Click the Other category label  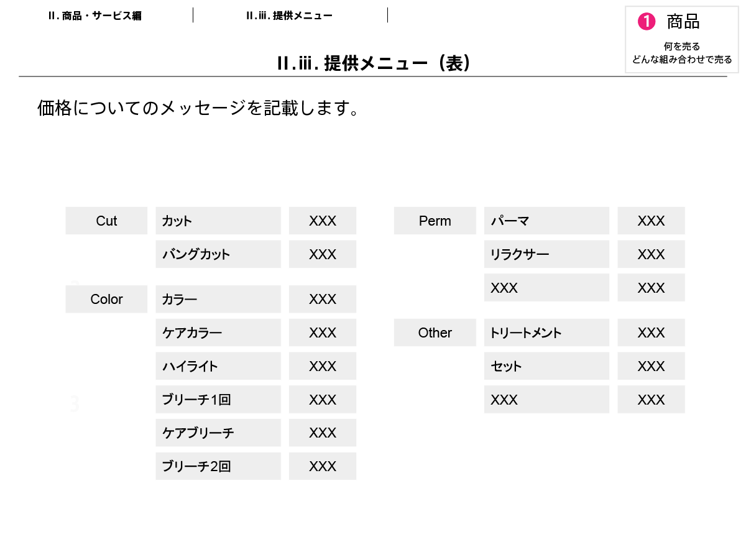pos(435,333)
